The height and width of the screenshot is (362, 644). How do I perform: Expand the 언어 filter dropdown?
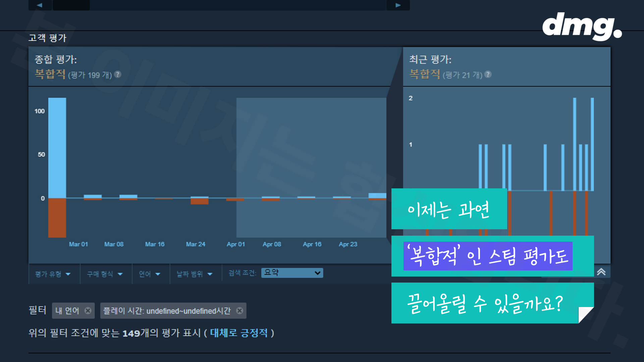click(x=150, y=274)
